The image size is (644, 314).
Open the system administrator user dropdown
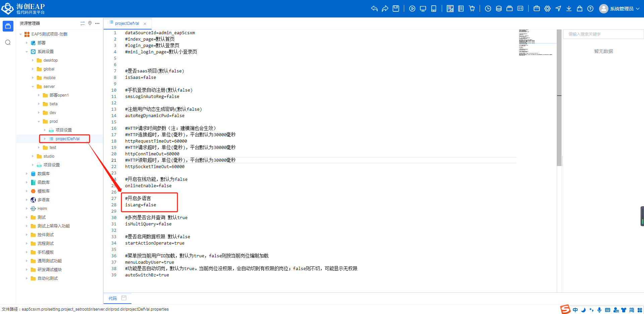point(620,9)
